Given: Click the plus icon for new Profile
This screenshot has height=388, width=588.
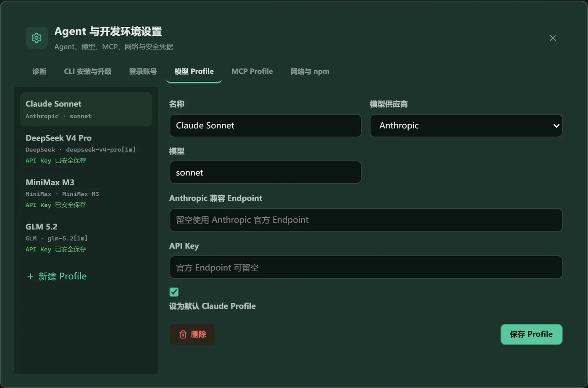Looking at the screenshot, I should (x=30, y=276).
